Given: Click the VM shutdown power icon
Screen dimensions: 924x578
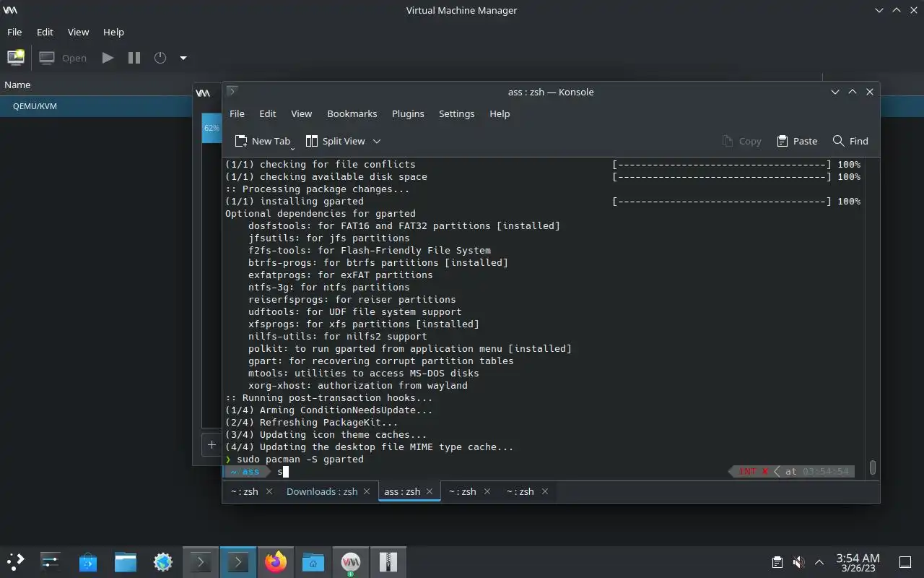Looking at the screenshot, I should point(160,58).
